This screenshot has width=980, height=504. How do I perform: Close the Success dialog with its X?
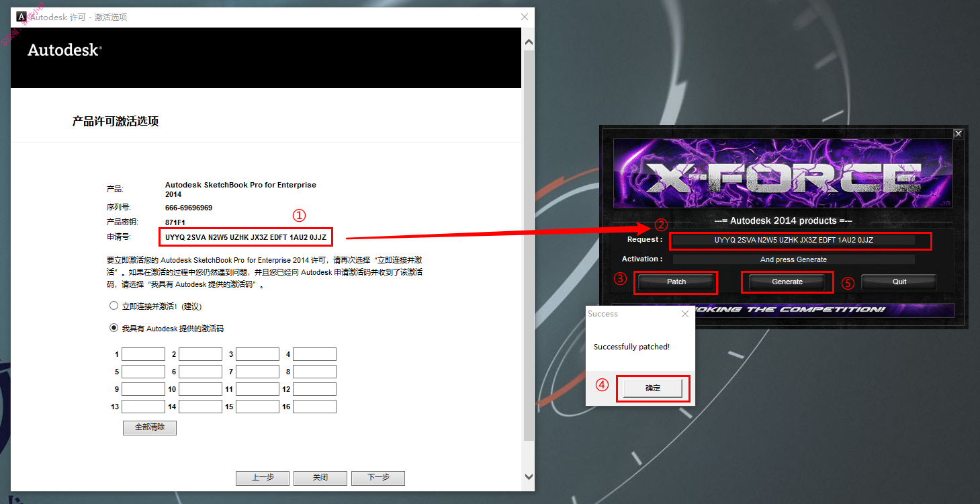point(685,314)
